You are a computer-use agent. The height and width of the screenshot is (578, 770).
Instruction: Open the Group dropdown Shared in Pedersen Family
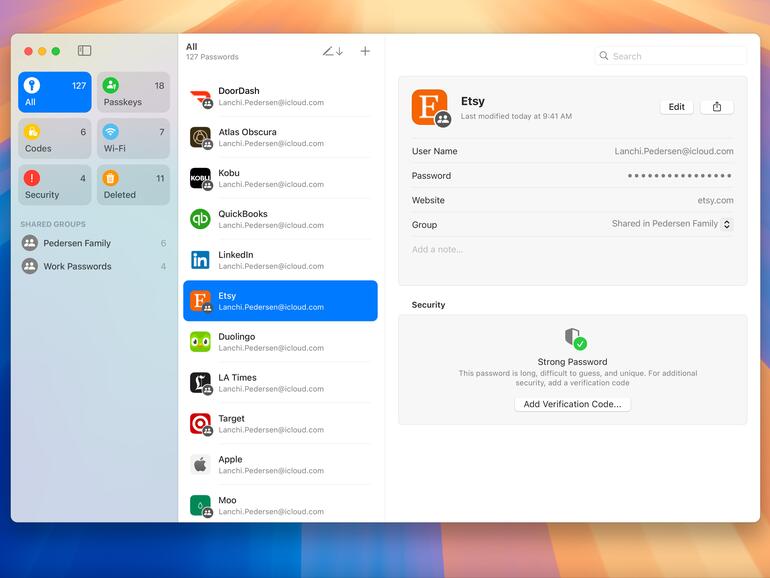(672, 224)
